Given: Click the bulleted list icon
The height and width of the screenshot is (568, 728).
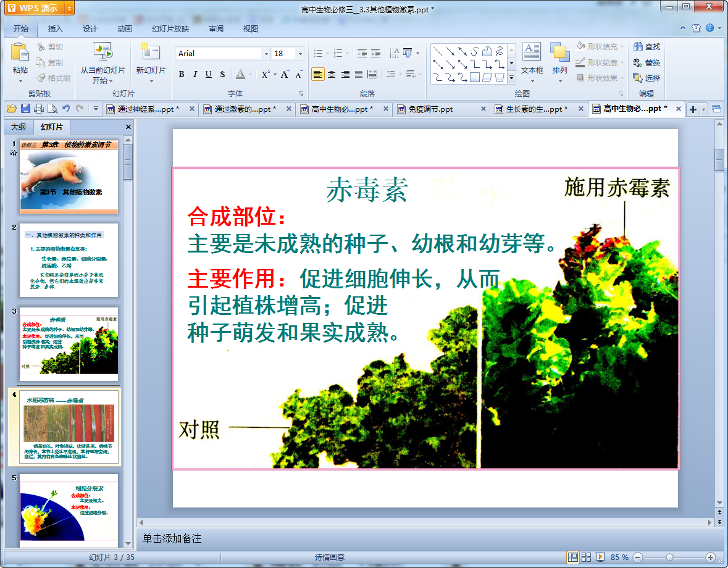Looking at the screenshot, I should tap(318, 53).
